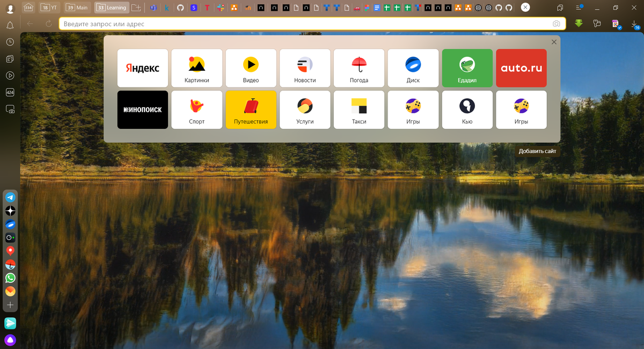Screen dimensions: 644x349
Task: Switch to the Main tab group
Action: 77,8
